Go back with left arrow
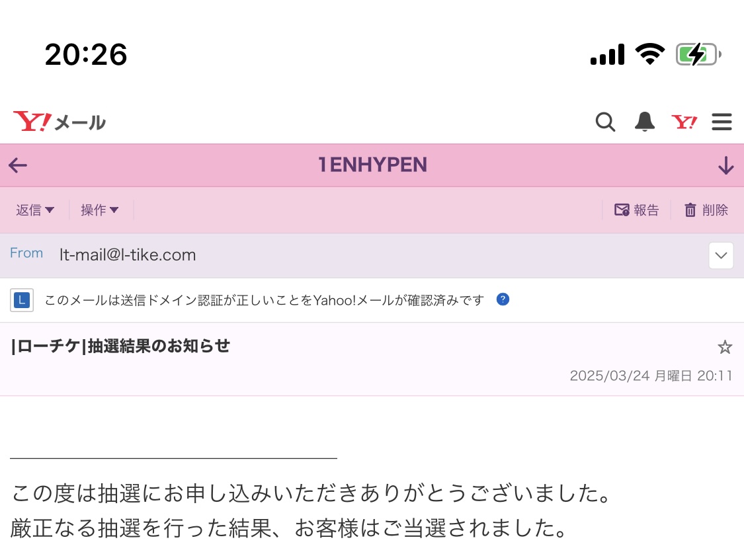Viewport: 744px width, 560px height. (x=18, y=165)
